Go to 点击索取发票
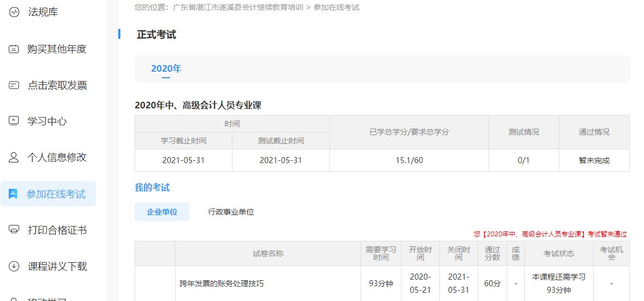 point(57,85)
